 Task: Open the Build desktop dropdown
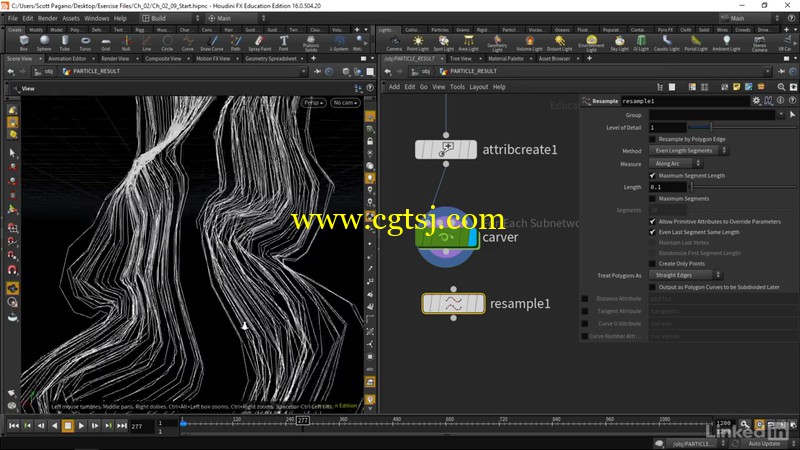pyautogui.click(x=170, y=18)
